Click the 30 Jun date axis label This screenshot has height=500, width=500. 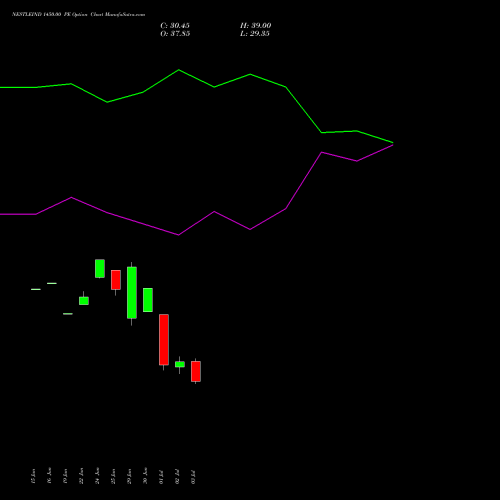tap(145, 476)
